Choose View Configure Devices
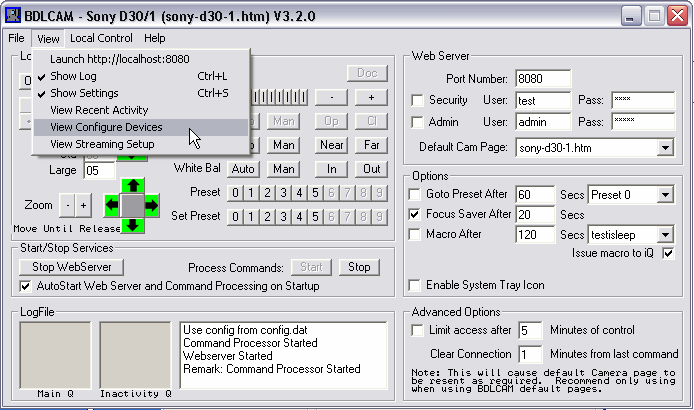694x410 pixels. pyautogui.click(x=141, y=127)
